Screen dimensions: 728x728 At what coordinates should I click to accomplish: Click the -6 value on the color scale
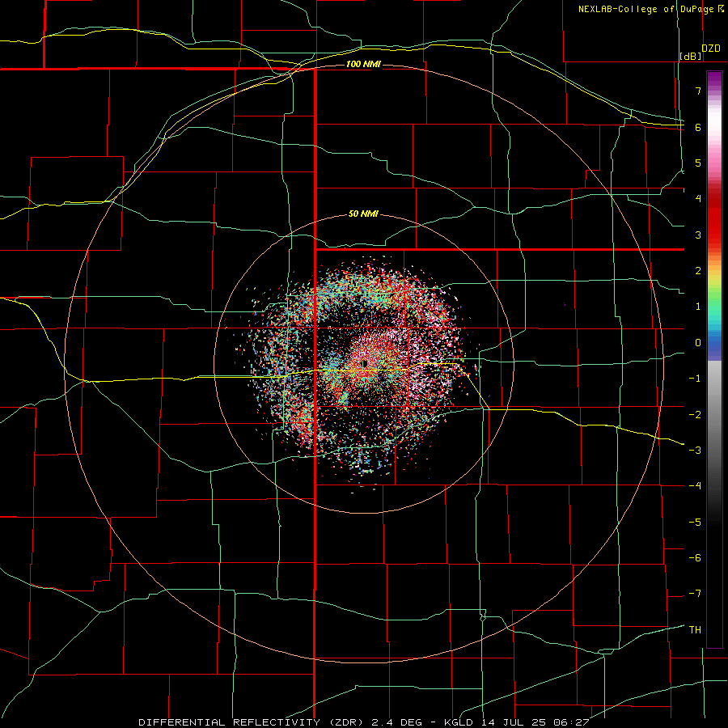click(695, 558)
